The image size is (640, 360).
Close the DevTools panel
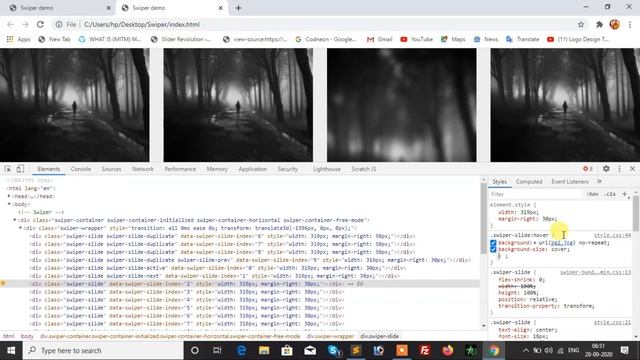pos(632,169)
